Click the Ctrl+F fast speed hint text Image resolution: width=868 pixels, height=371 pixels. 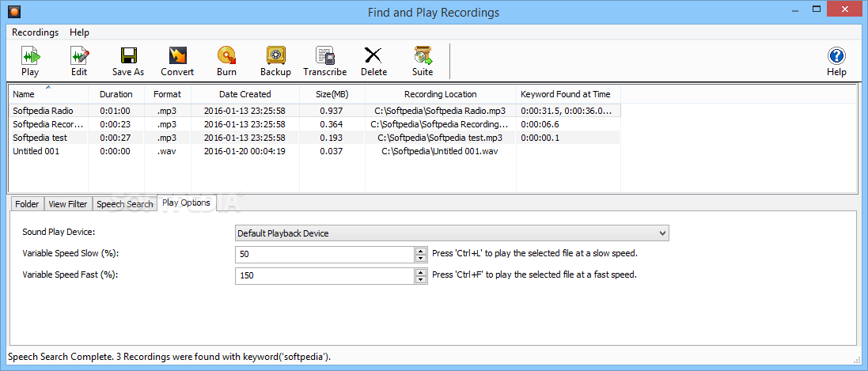pyautogui.click(x=534, y=274)
